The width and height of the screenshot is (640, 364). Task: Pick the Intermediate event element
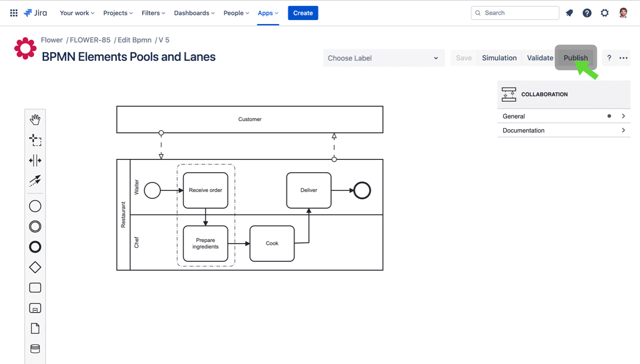click(x=35, y=226)
